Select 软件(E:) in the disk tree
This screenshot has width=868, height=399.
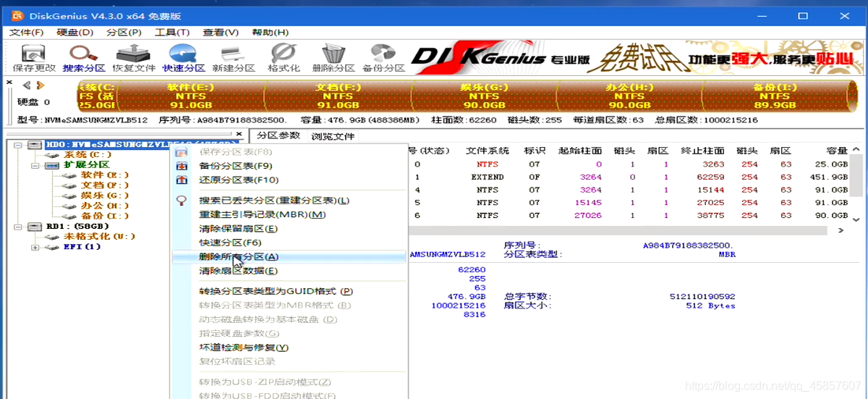(x=105, y=175)
